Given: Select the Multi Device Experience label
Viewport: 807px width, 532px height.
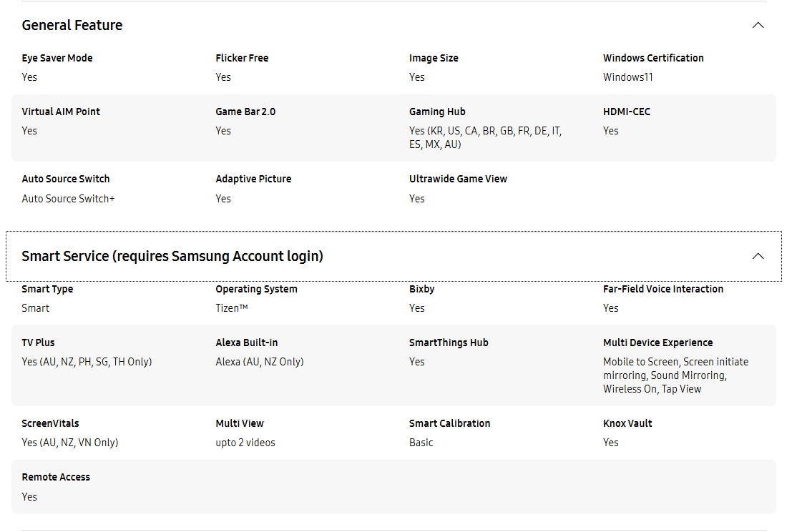Looking at the screenshot, I should [x=657, y=343].
